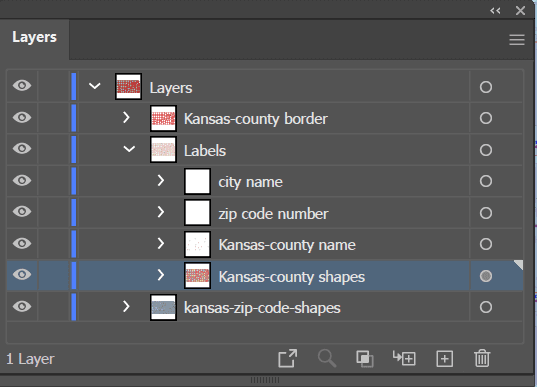Select the zip code number sublayer
The width and height of the screenshot is (537, 387).
(x=273, y=214)
